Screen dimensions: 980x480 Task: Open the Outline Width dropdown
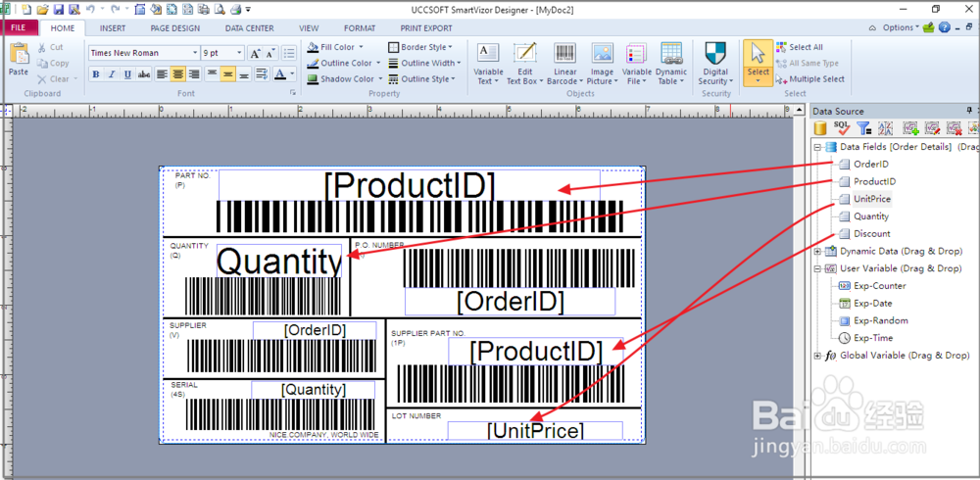pos(424,63)
